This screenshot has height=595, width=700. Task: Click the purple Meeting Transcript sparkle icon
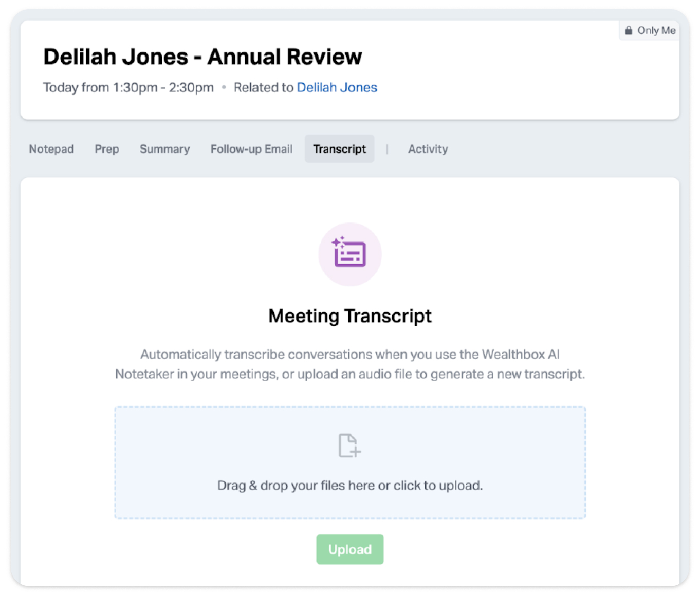coord(349,254)
